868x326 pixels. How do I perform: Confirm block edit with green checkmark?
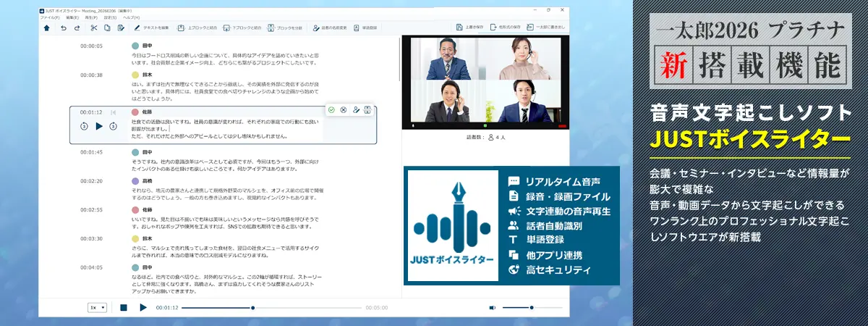pos(331,109)
